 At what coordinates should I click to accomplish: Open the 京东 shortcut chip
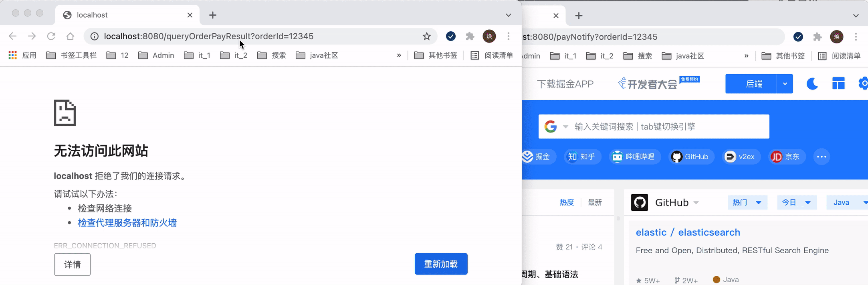click(x=787, y=157)
